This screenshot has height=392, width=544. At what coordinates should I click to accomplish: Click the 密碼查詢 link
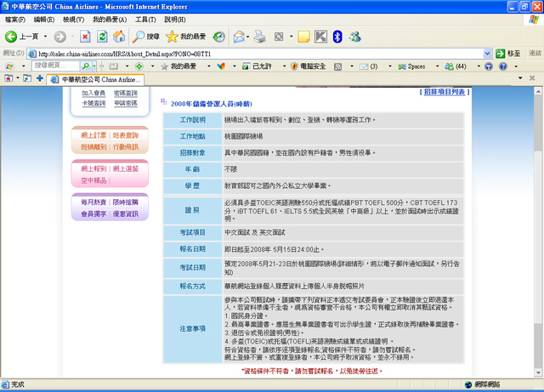[126, 93]
